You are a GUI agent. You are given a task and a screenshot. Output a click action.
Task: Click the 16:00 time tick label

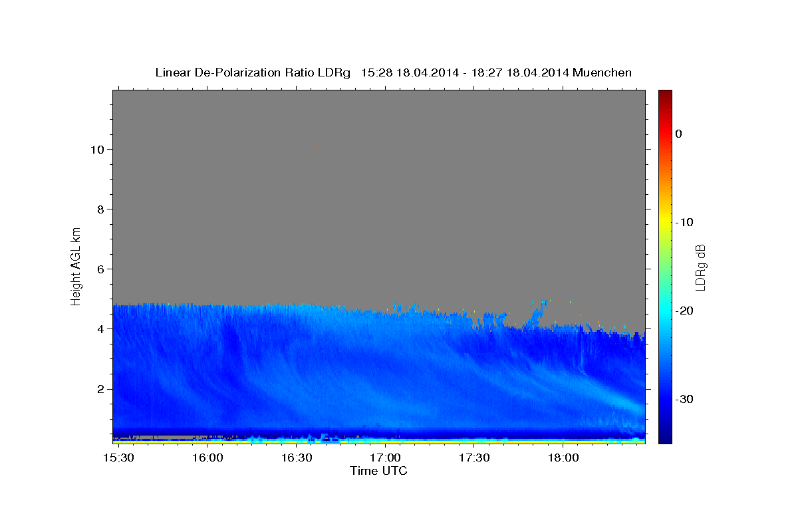point(207,458)
